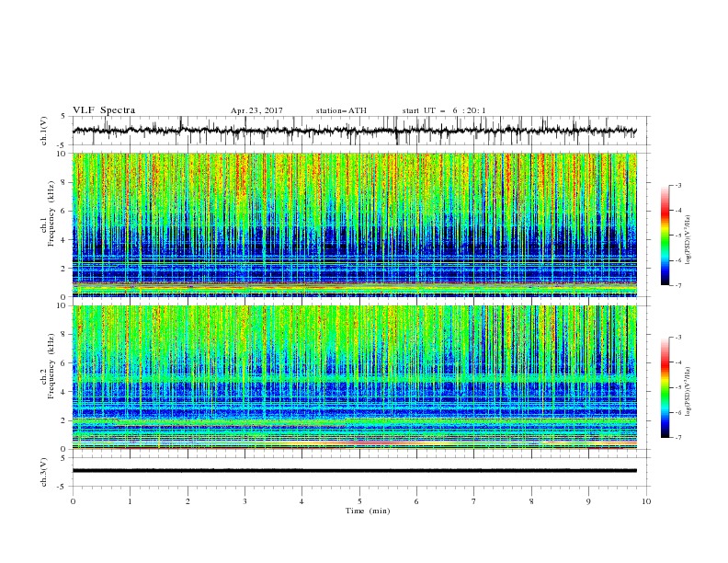
Task: Select the date 'Apr. 23, 2017'
Action: pyautogui.click(x=256, y=110)
